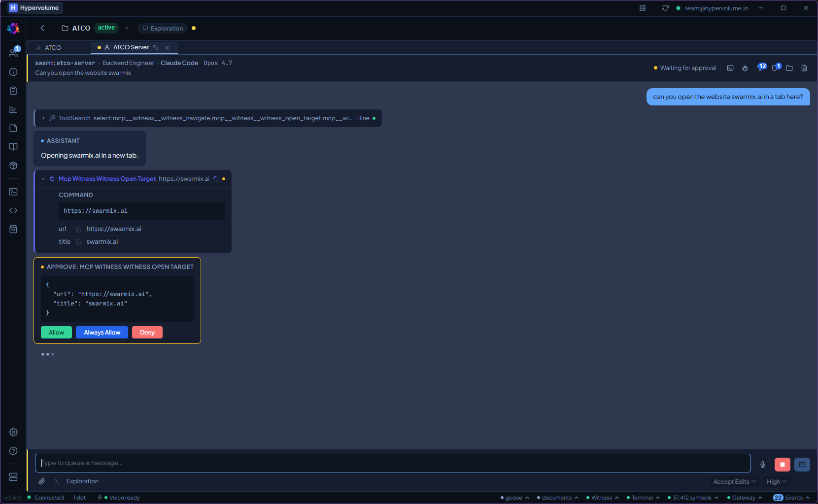Expand the goose status menu
818x504 pixels.
(x=515, y=498)
